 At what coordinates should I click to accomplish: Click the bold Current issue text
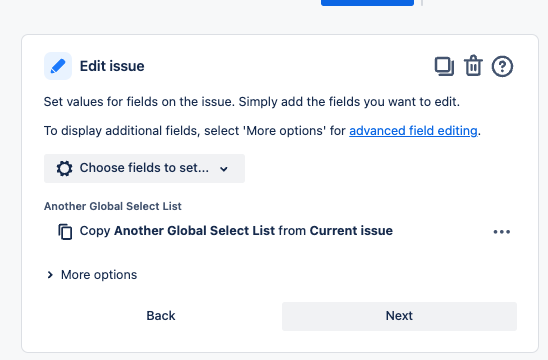click(x=351, y=231)
